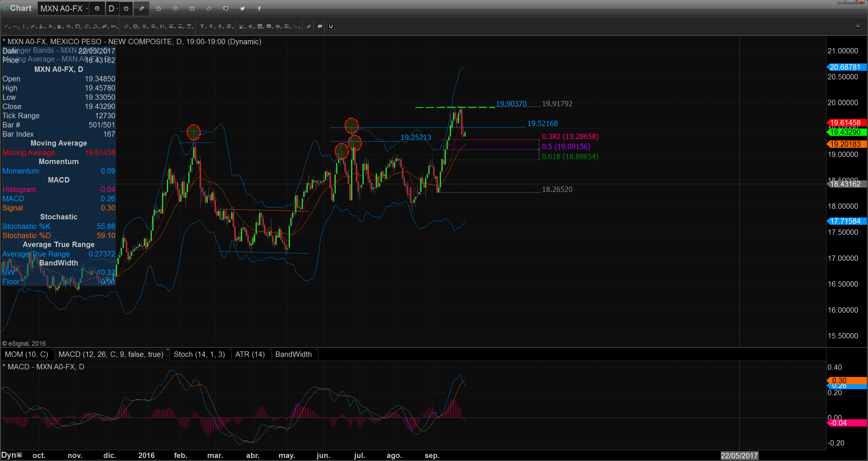
Task: Select the vertical line drawing tool
Action: (x=24, y=26)
